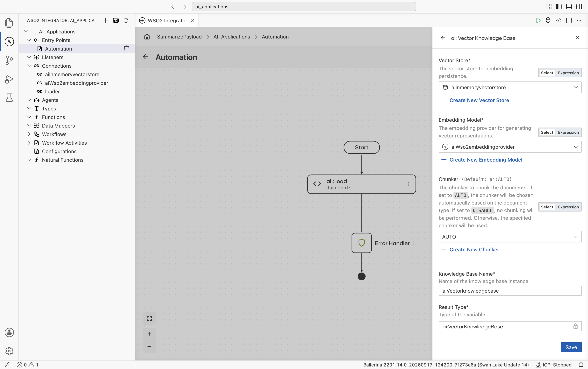Switch Embedding Model field to Select mode
588x369 pixels.
pos(547,132)
